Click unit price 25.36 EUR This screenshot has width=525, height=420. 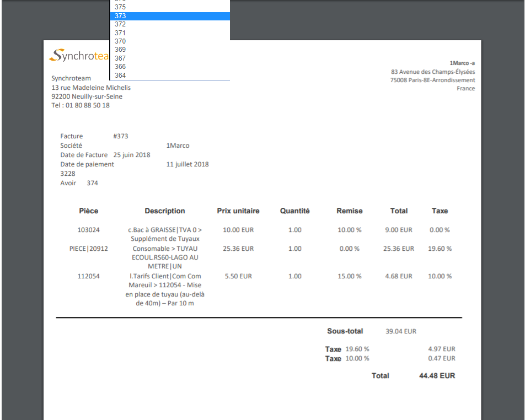click(x=238, y=249)
